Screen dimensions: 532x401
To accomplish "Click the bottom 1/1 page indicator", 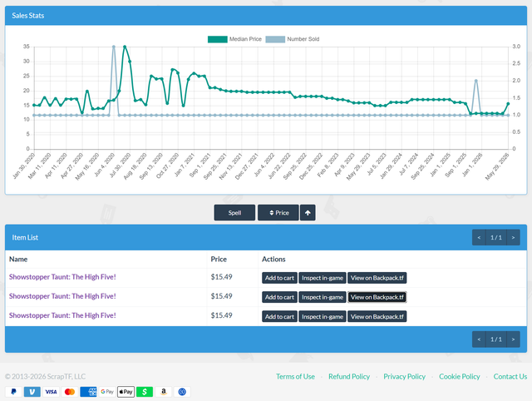I will tap(496, 339).
